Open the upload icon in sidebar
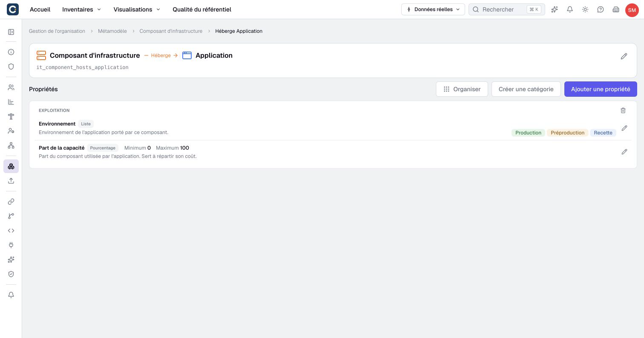Image resolution: width=644 pixels, height=338 pixels. pyautogui.click(x=11, y=181)
